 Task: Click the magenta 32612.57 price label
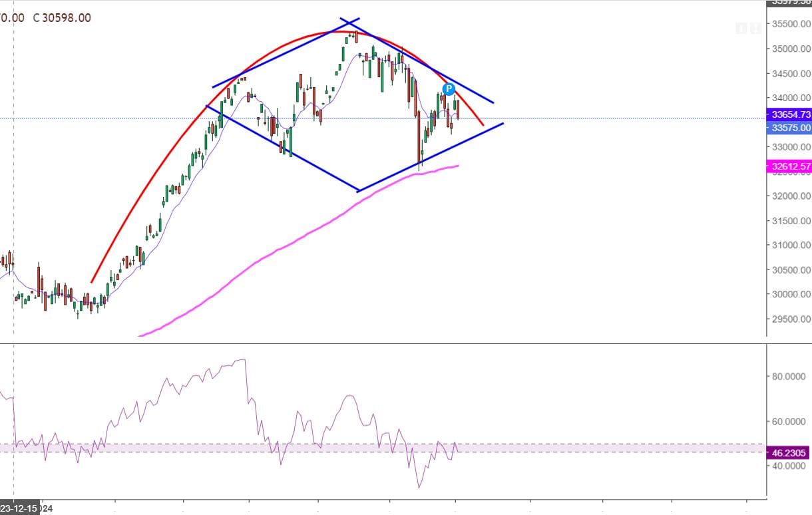tap(790, 166)
